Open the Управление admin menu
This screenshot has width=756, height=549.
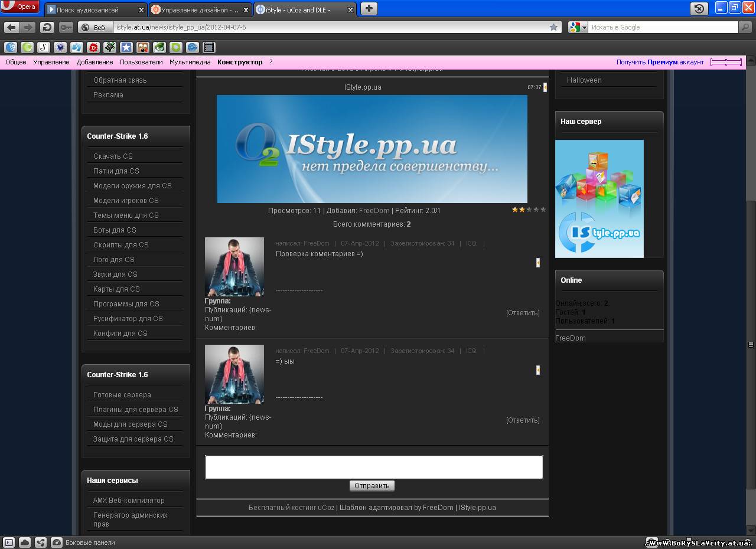click(51, 62)
